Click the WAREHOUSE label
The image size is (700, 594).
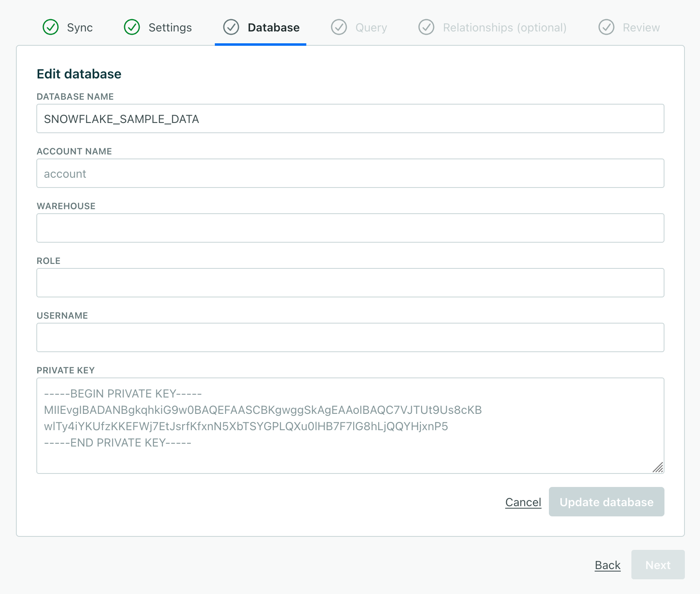66,206
